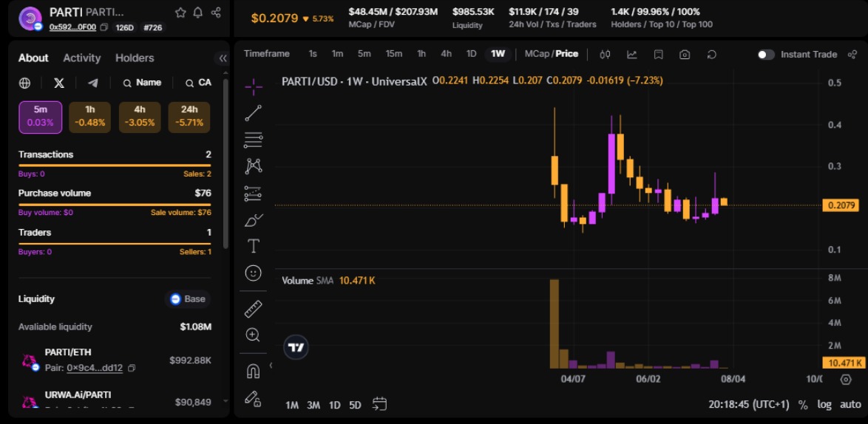This screenshot has width=868, height=424.
Task: Open timezone 20:18:45 (UTC+1) menu
Action: point(748,405)
